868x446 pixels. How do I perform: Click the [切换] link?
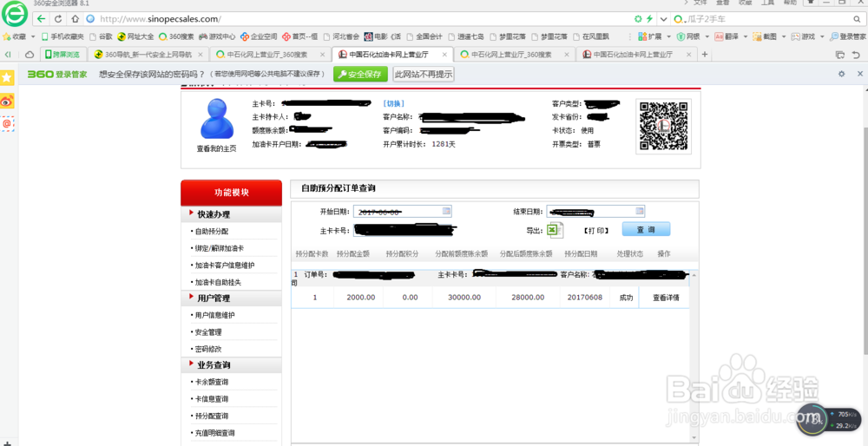tap(394, 103)
